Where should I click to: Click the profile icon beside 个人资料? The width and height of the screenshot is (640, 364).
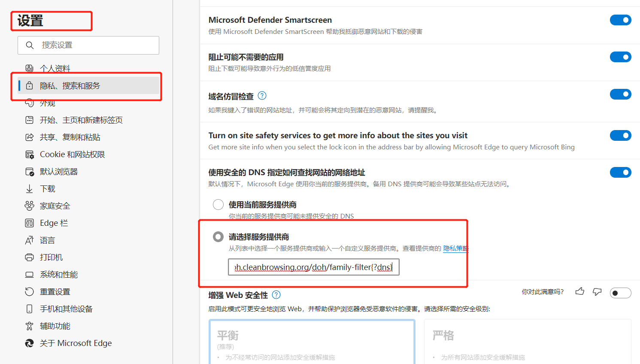29,68
